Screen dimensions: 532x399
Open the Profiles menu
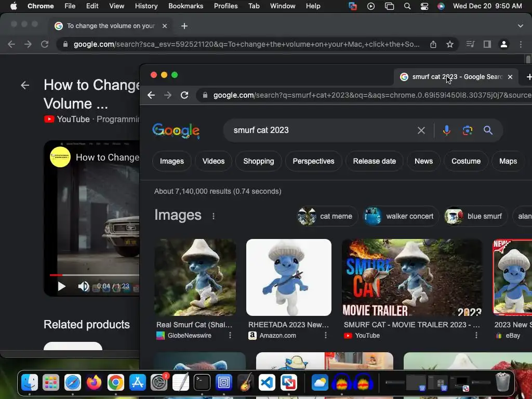click(225, 6)
